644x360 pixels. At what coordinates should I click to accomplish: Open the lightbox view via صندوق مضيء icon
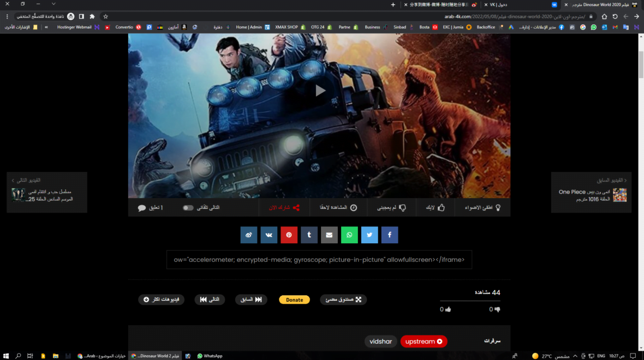click(x=343, y=299)
